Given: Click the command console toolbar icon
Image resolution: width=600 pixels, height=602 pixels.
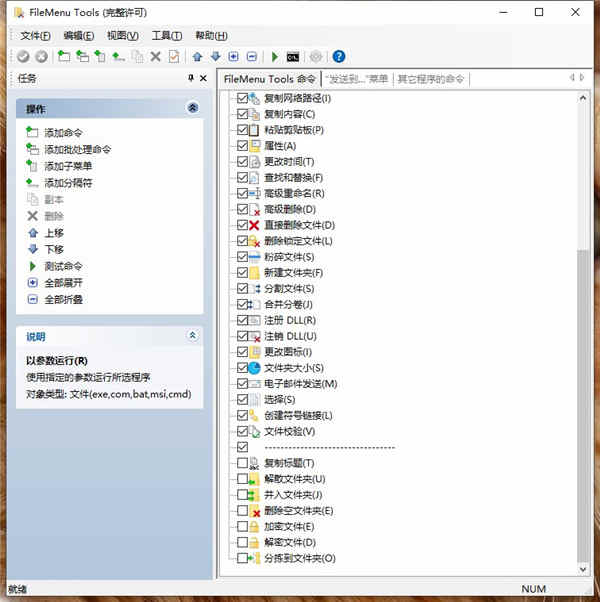Looking at the screenshot, I should click(293, 57).
